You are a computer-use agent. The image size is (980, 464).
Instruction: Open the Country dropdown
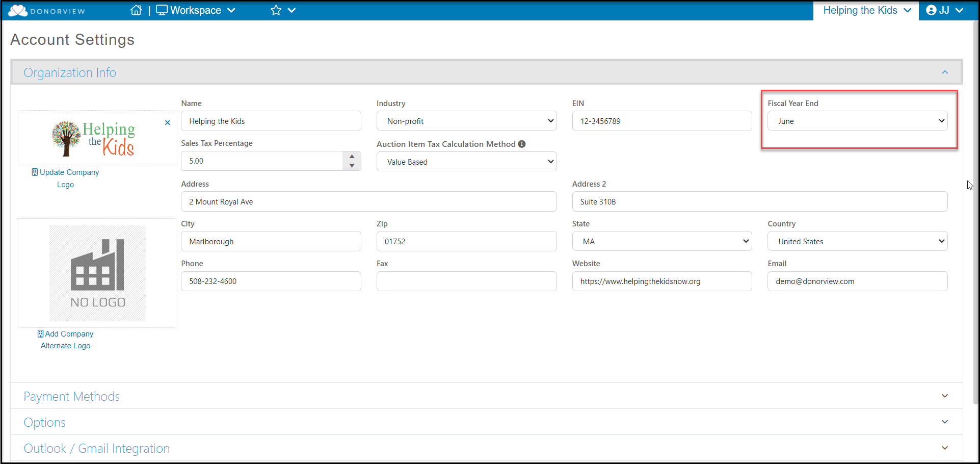pos(858,242)
